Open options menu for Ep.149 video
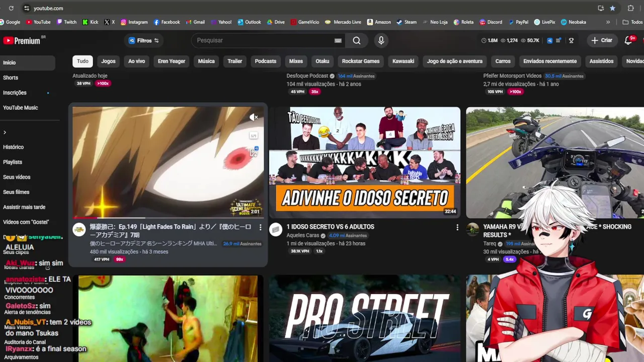Image resolution: width=644 pixels, height=362 pixels. [260, 227]
